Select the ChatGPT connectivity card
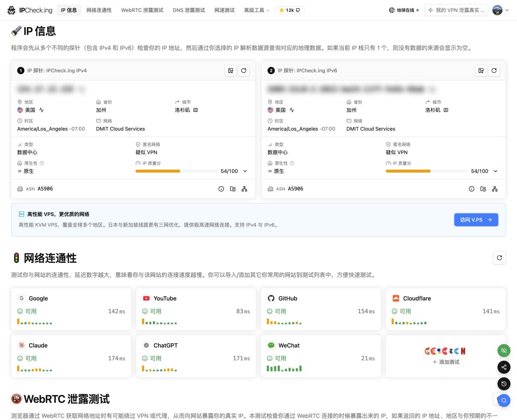The image size is (517, 420). point(196,356)
